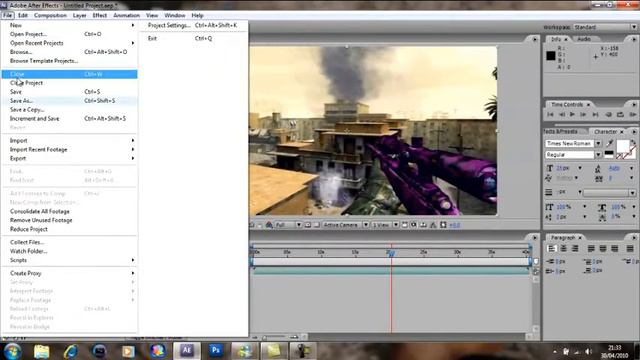The width and height of the screenshot is (640, 360).
Task: Open the Import submenu
Action: click(69, 140)
